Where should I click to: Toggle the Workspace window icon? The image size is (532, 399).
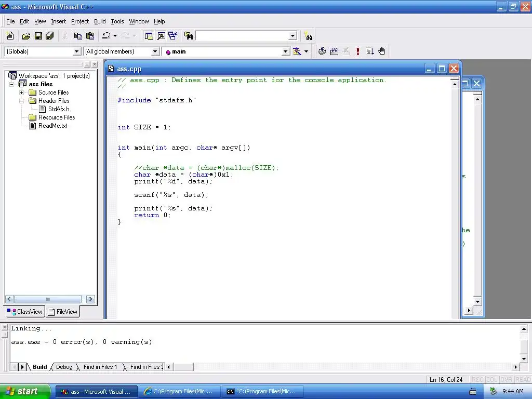(x=149, y=36)
